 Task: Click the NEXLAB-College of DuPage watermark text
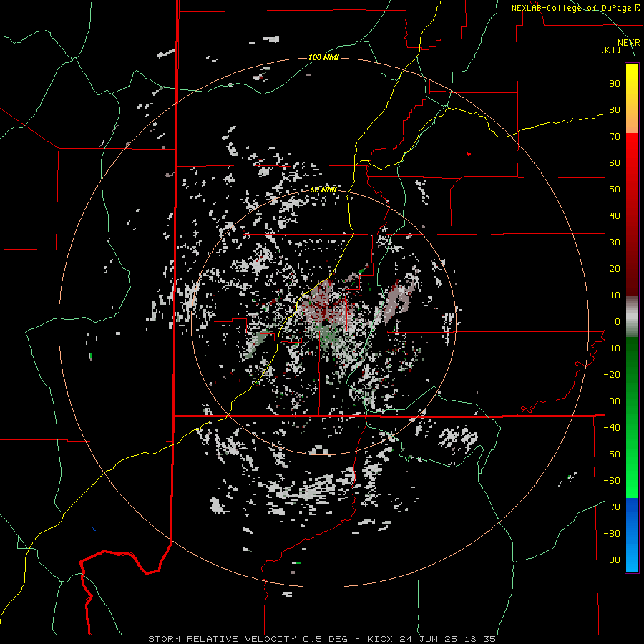click(x=572, y=8)
